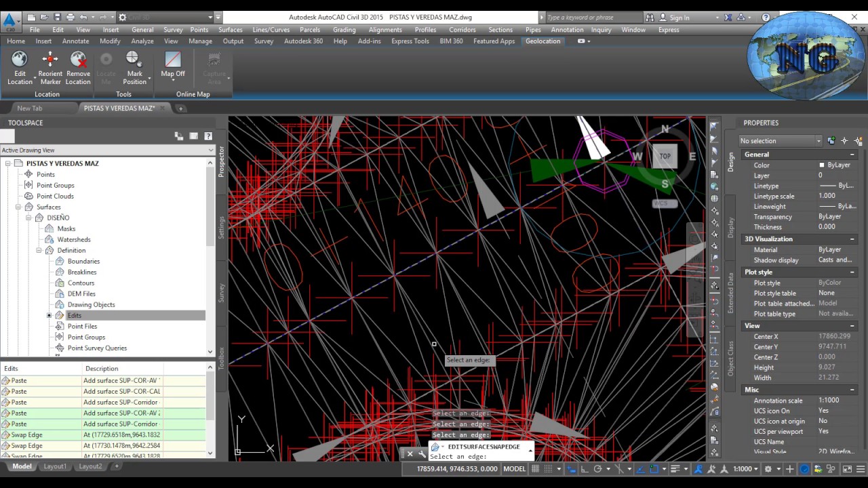Click the Infocenter search binoculars icon
This screenshot has height=488, width=868.
pos(651,18)
